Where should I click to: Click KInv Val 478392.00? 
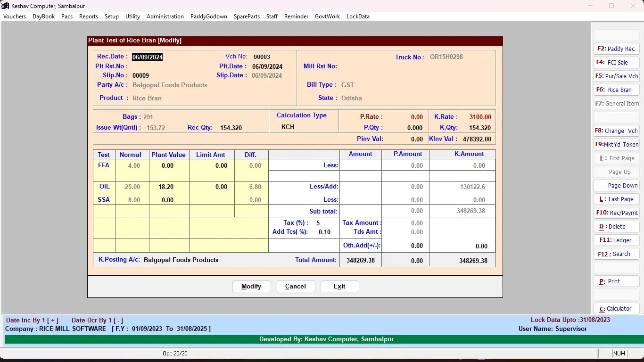[x=477, y=139]
